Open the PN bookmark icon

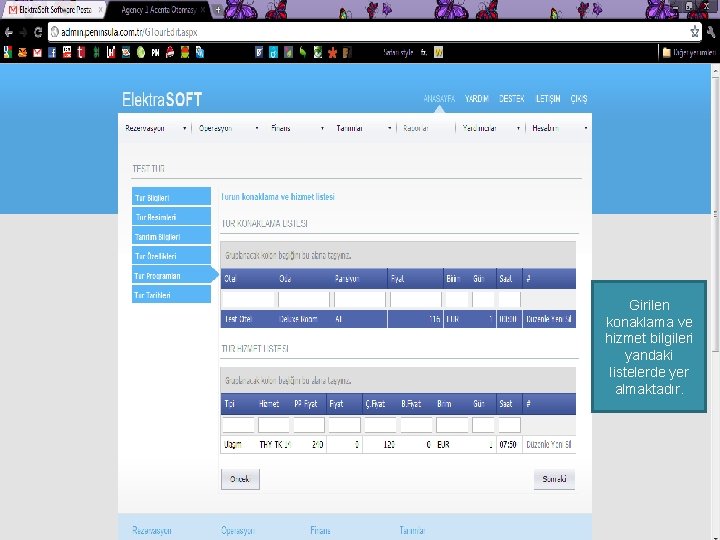155,53
